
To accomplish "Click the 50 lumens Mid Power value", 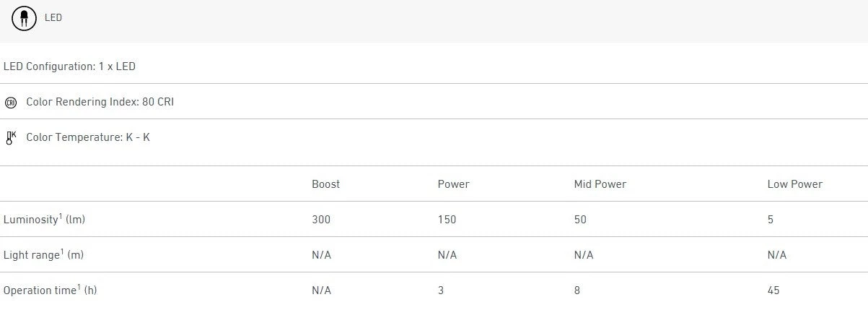I will tap(580, 220).
